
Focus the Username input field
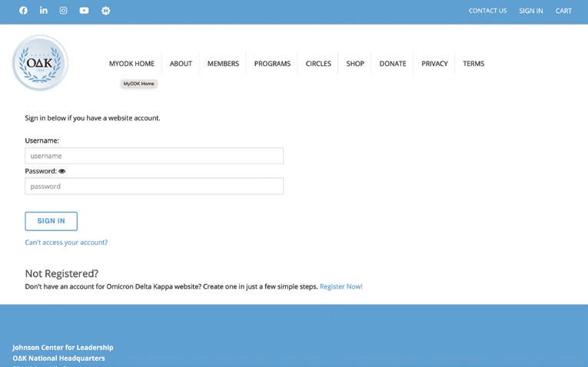coord(154,156)
